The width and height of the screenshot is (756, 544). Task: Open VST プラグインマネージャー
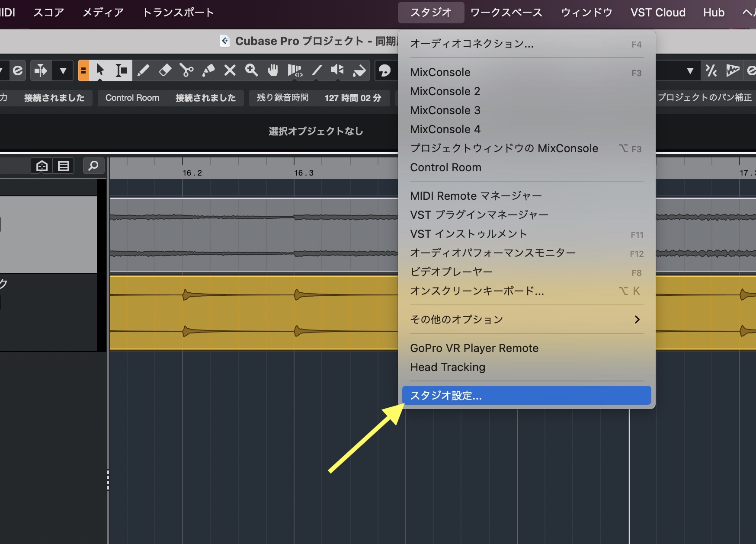526,215
